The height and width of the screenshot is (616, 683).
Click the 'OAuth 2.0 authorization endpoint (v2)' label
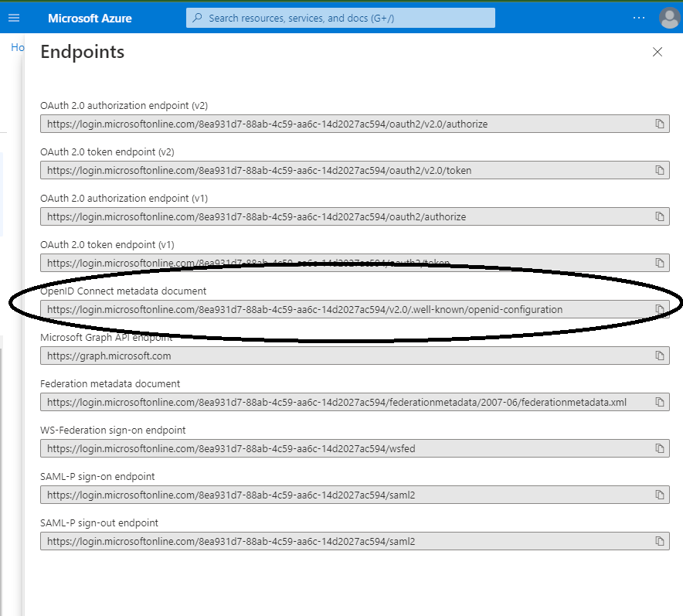[x=124, y=105]
